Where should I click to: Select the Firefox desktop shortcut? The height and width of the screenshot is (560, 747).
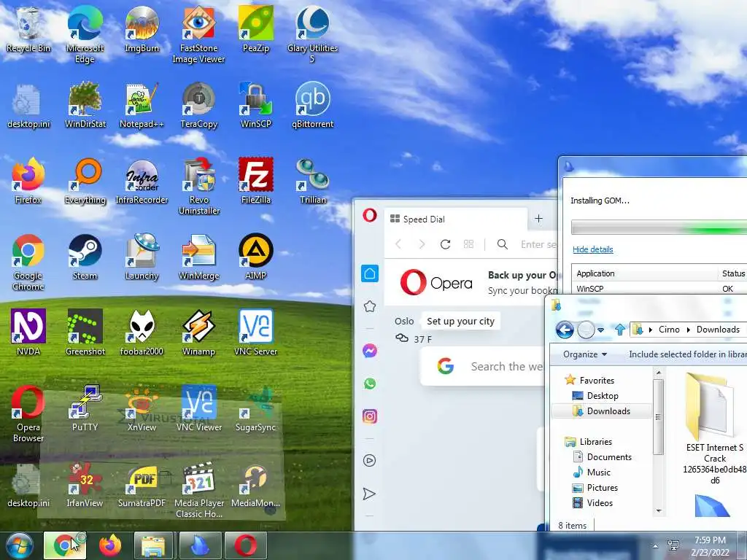point(28,181)
